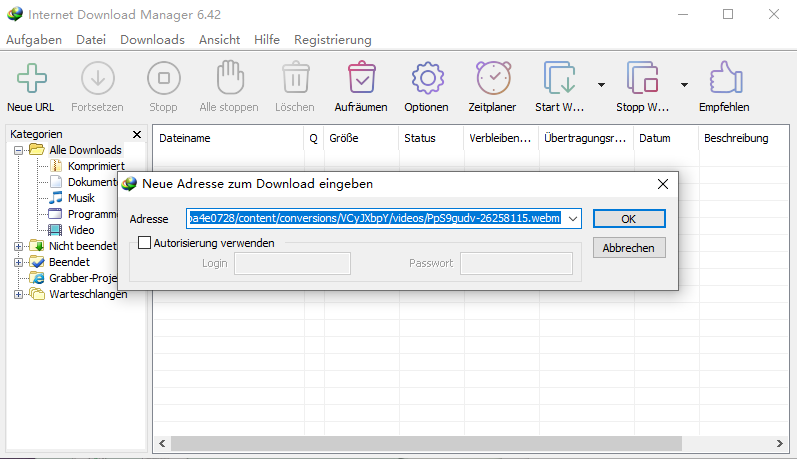Select the Beendet category
797x459 pixels.
69,262
